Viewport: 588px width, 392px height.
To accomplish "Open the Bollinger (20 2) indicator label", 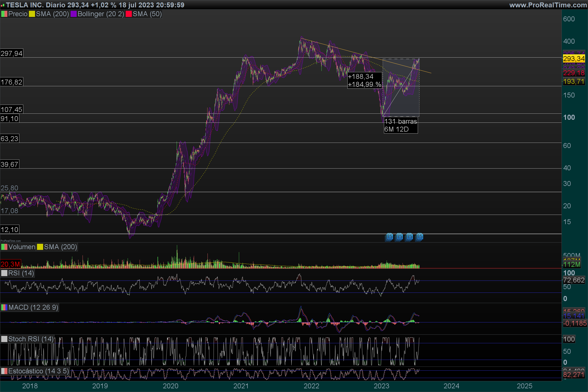I will pyautogui.click(x=101, y=14).
